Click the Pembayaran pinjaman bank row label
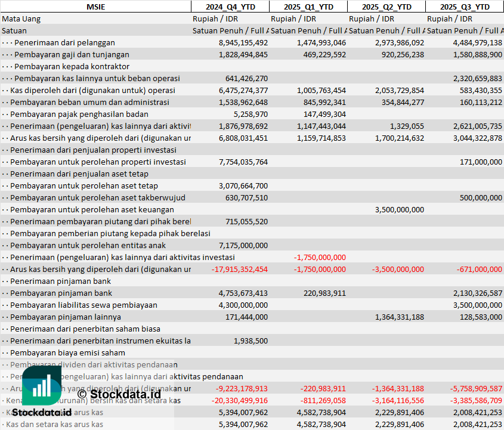Image resolution: width=504 pixels, height=430 pixels. 61,293
